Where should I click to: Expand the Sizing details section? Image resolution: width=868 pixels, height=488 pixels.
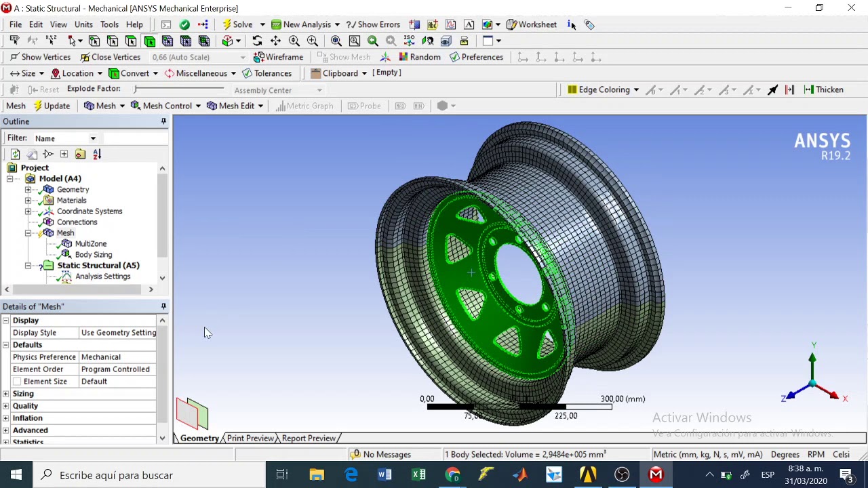click(6, 394)
